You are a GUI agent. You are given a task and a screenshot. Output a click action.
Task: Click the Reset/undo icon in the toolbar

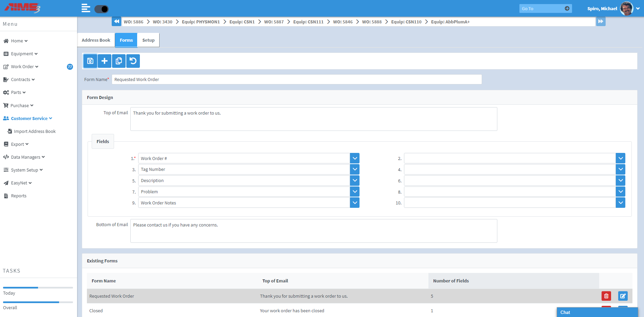click(x=133, y=61)
